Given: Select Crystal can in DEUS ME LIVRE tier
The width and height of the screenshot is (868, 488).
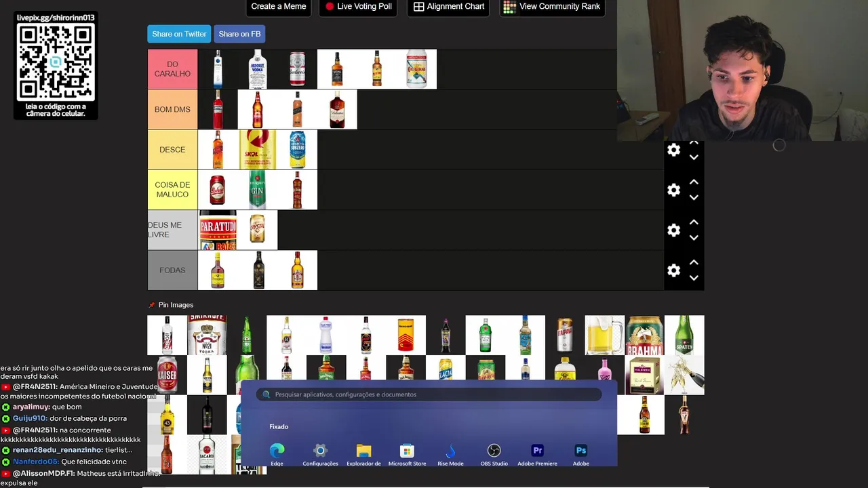Looking at the screenshot, I should click(257, 230).
